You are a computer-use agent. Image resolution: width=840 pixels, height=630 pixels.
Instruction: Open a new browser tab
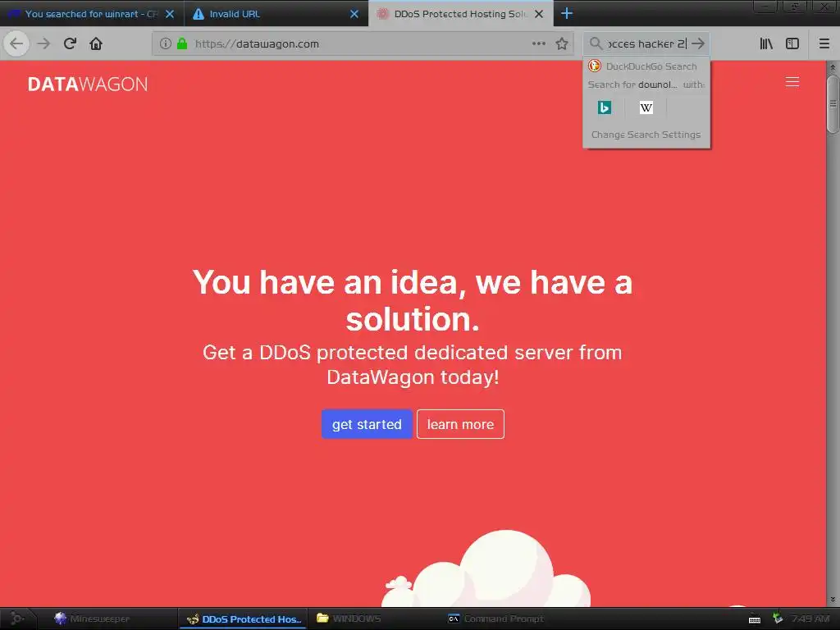[567, 13]
